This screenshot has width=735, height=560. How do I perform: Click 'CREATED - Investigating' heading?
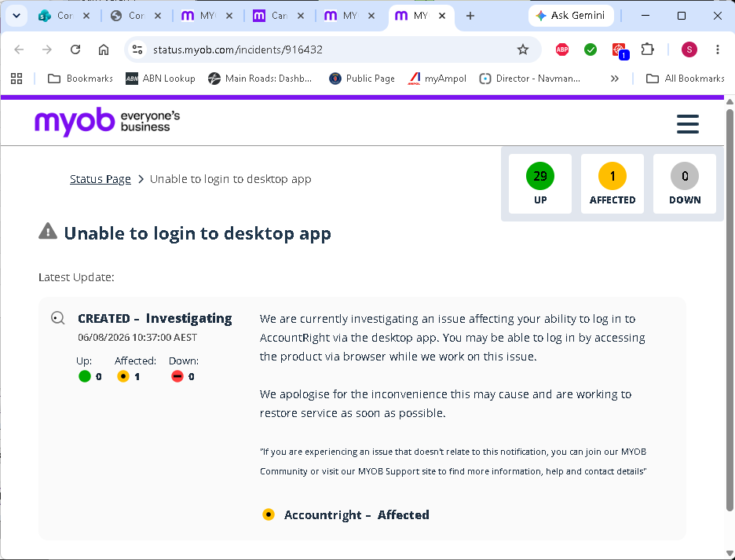[155, 318]
